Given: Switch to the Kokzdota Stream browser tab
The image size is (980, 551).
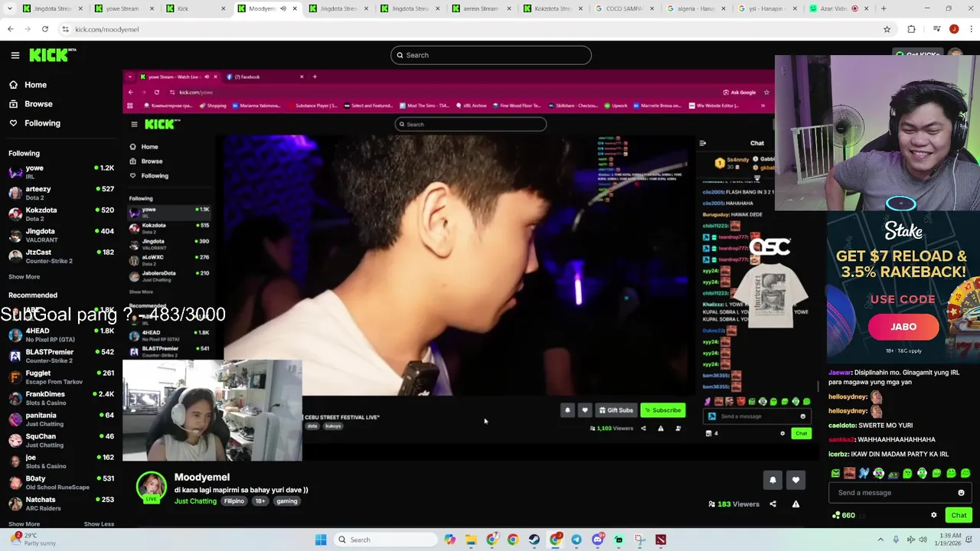Looking at the screenshot, I should 553,8.
